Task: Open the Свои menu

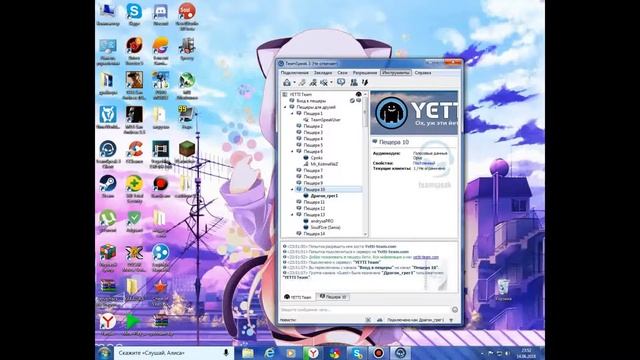Action: tap(342, 73)
